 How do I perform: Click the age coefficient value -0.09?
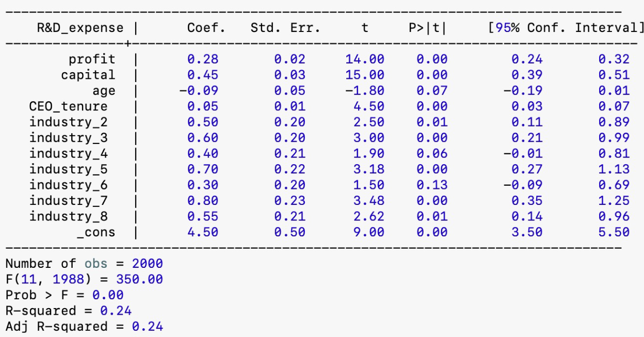pyautogui.click(x=199, y=91)
